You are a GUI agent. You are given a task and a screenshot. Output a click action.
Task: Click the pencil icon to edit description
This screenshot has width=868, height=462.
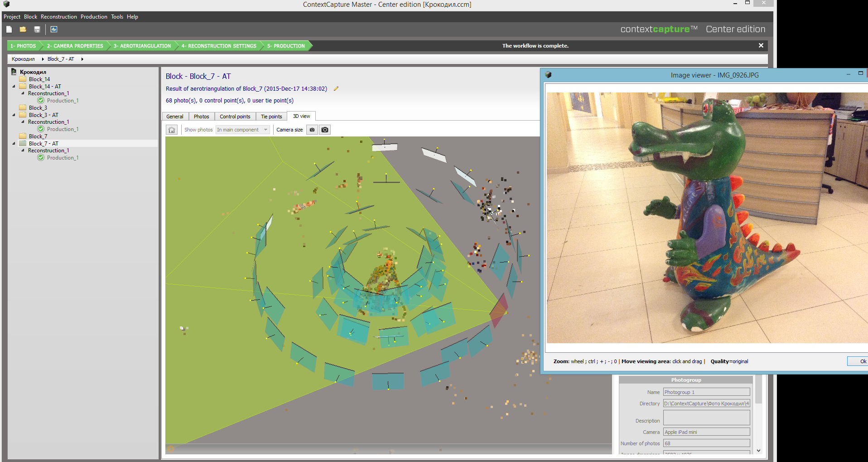point(336,89)
